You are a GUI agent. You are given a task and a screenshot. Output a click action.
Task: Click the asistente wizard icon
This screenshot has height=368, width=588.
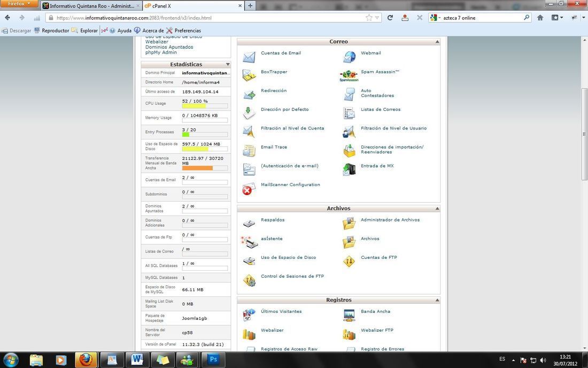(x=249, y=242)
